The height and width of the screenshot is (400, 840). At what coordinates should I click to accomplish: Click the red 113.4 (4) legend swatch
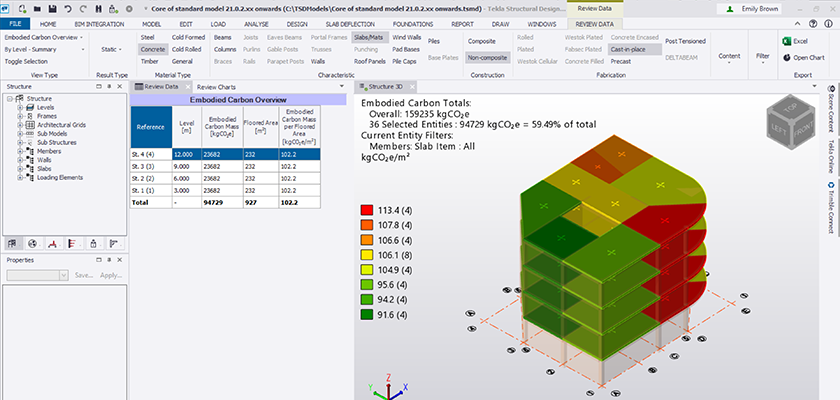[x=366, y=210]
